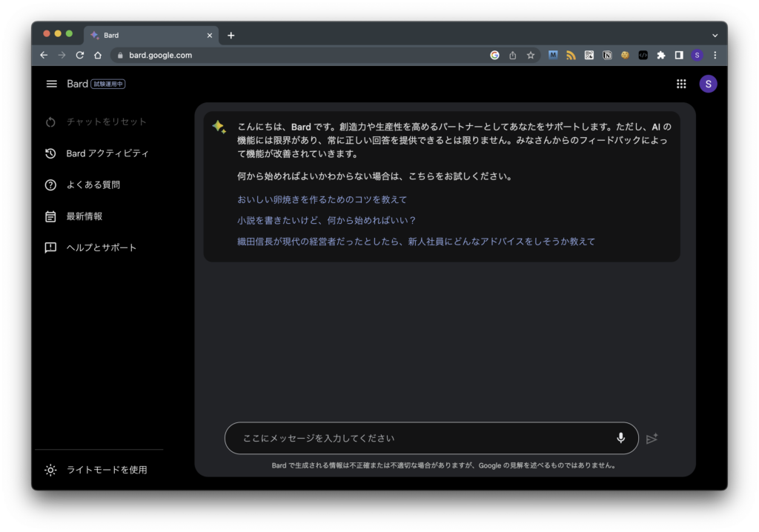Click the send message icon

coord(652,438)
